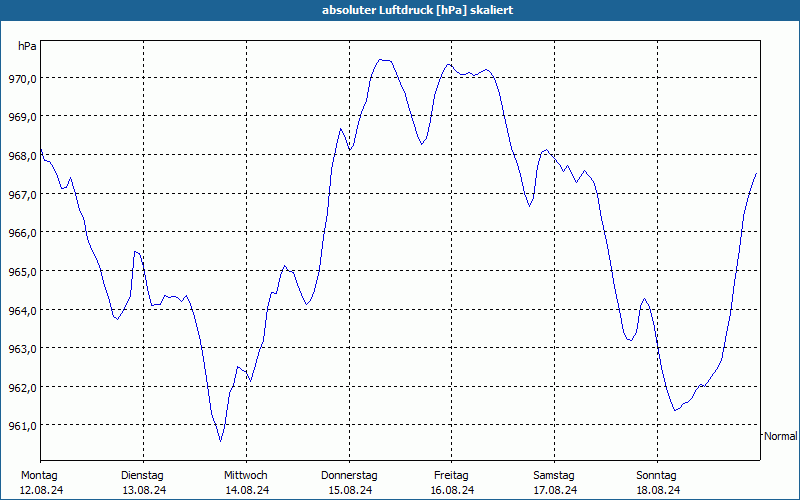Click the 'Normal' label beside the chart

781,436
